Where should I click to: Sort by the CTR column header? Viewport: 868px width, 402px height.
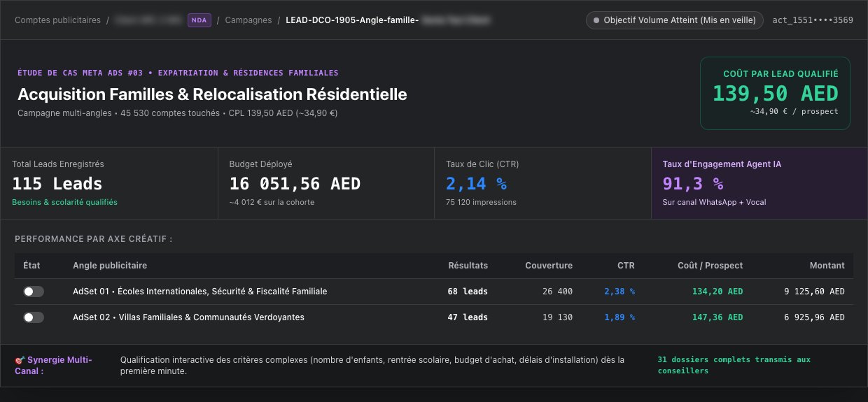pyautogui.click(x=626, y=266)
